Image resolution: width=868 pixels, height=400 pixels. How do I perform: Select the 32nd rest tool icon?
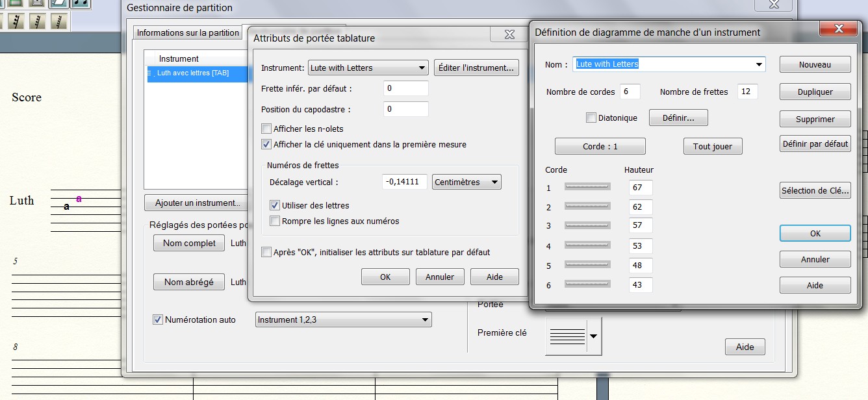coord(15,21)
